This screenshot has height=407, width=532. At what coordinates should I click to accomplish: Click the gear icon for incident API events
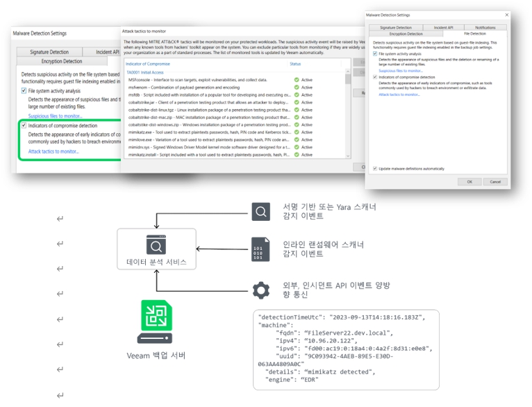coord(261,290)
